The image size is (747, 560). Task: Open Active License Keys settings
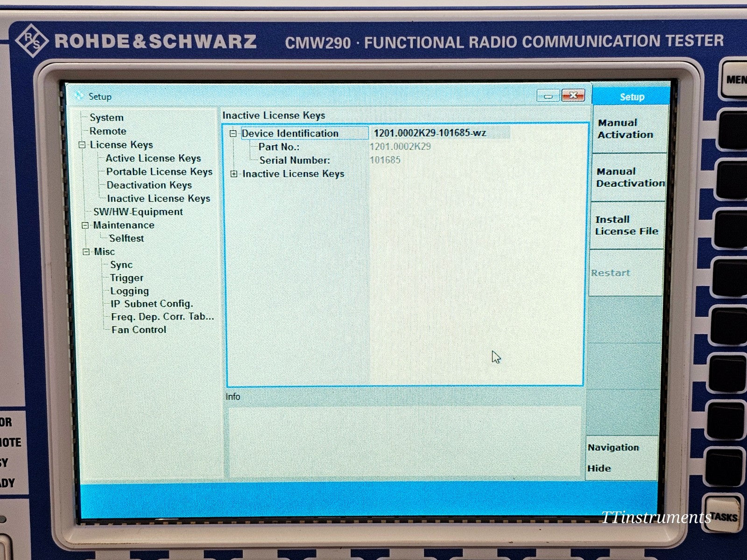pos(154,158)
